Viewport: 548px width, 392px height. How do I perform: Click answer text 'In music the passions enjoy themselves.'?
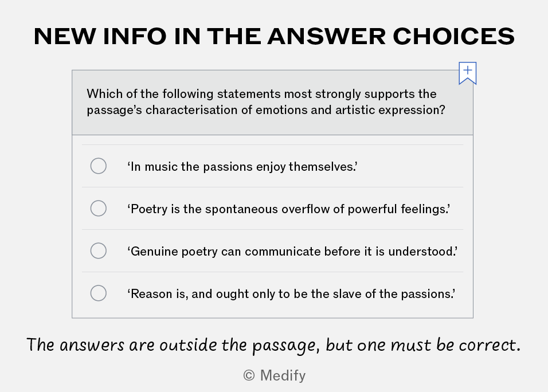click(x=242, y=167)
